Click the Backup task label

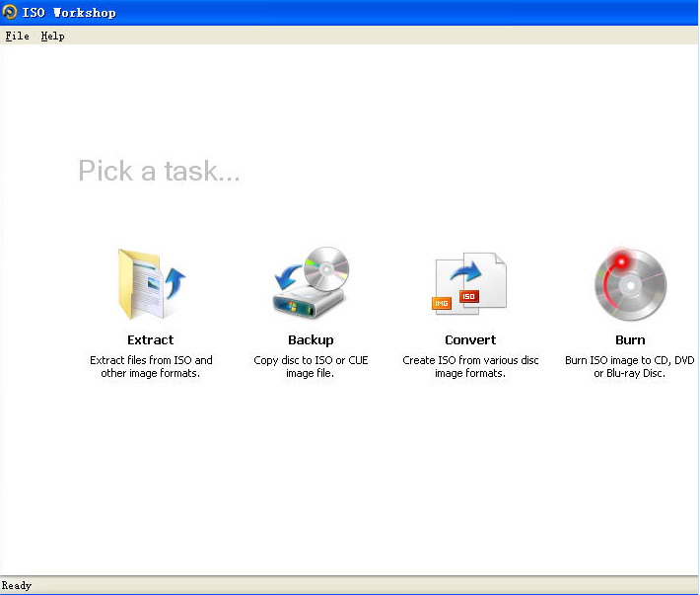point(311,340)
